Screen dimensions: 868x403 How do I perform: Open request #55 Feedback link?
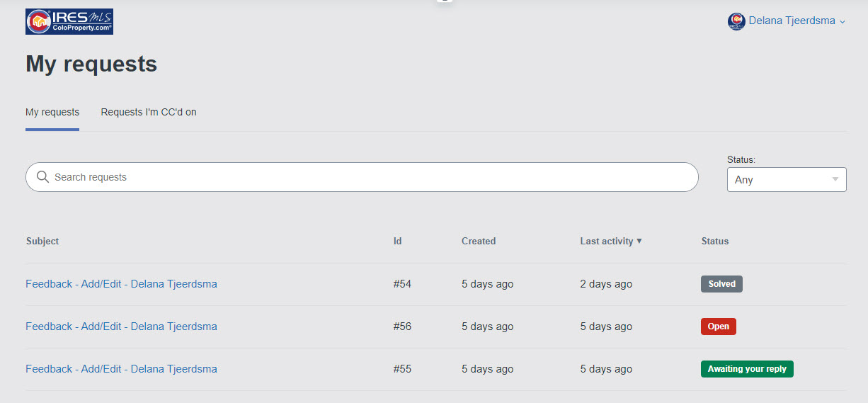(121, 369)
